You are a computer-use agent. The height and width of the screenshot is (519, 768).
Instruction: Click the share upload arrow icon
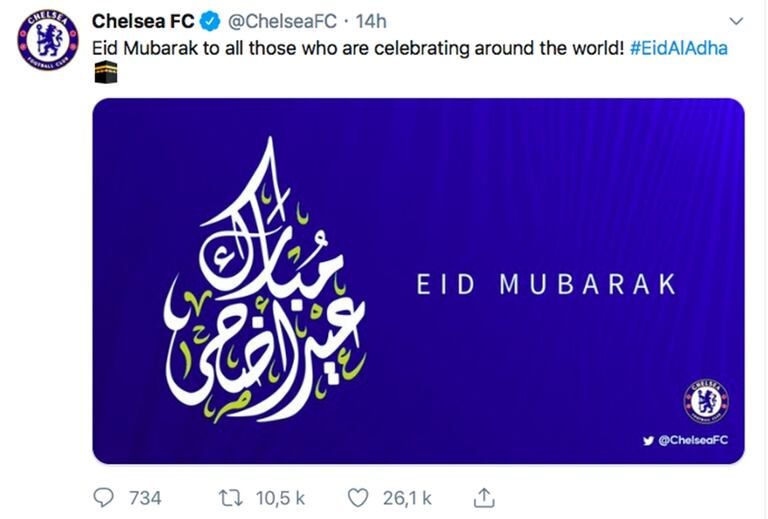[483, 497]
